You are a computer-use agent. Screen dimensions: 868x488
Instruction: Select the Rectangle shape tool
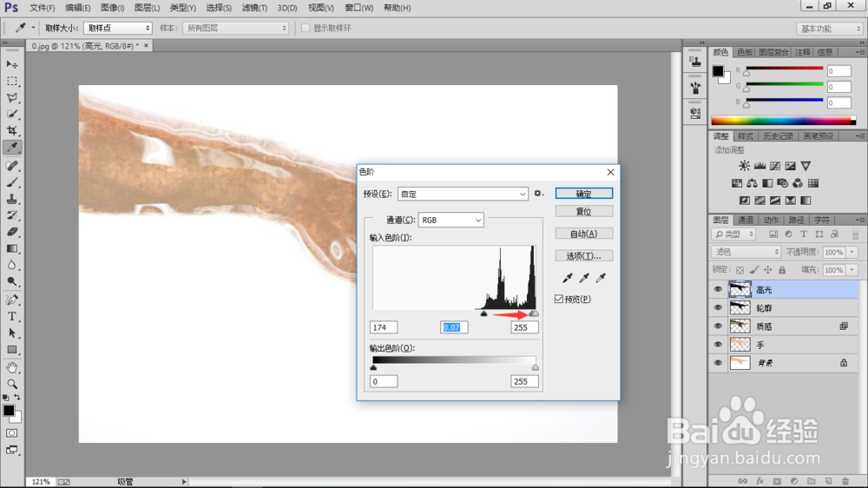click(11, 350)
